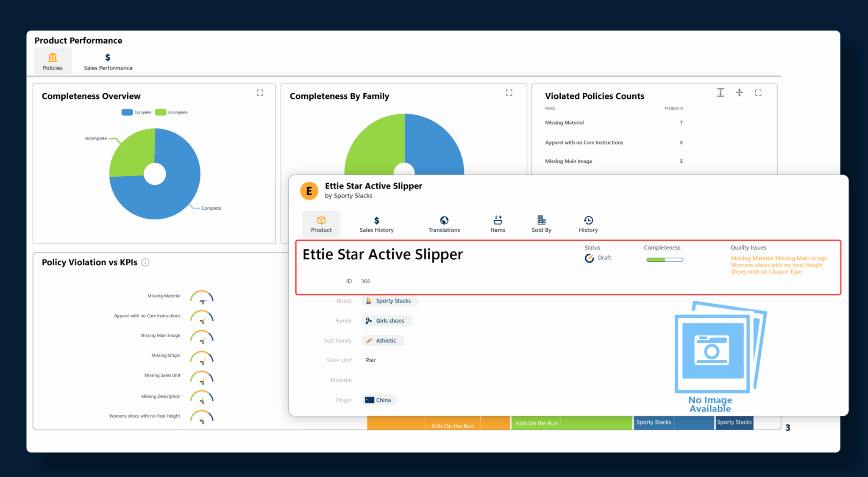868x477 pixels.
Task: Click the info icon beside Policy Violation vs KPIs
Action: tap(145, 262)
